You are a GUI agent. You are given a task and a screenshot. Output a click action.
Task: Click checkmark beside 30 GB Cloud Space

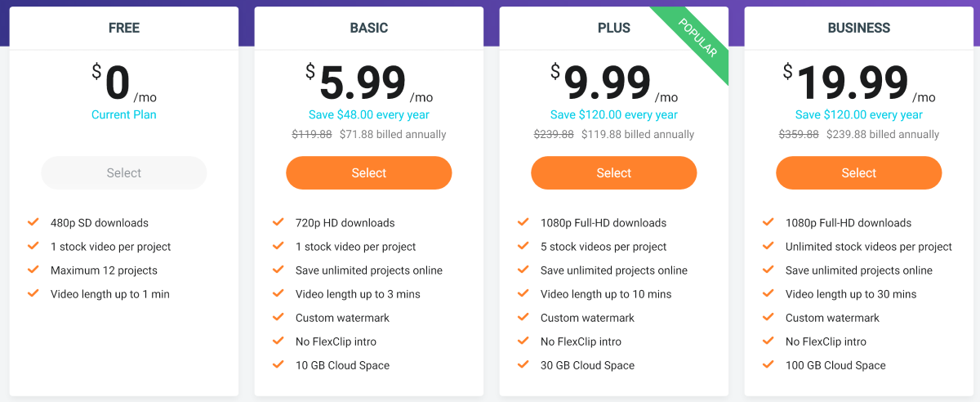tap(523, 364)
